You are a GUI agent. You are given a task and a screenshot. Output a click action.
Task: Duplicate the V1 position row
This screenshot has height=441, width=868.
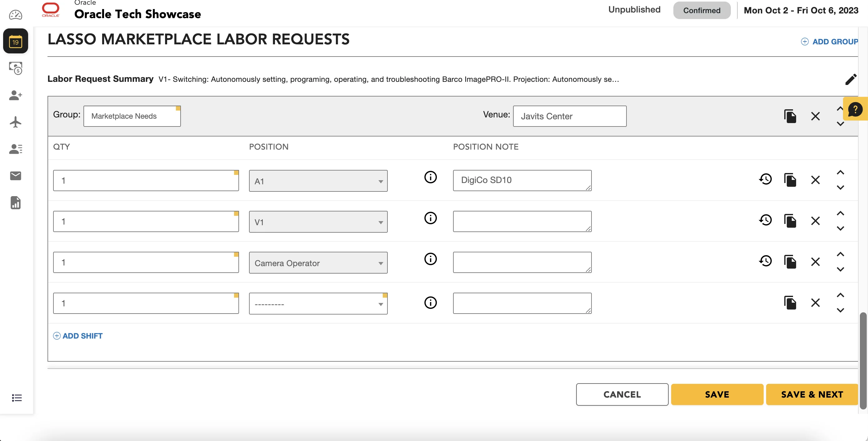click(790, 221)
